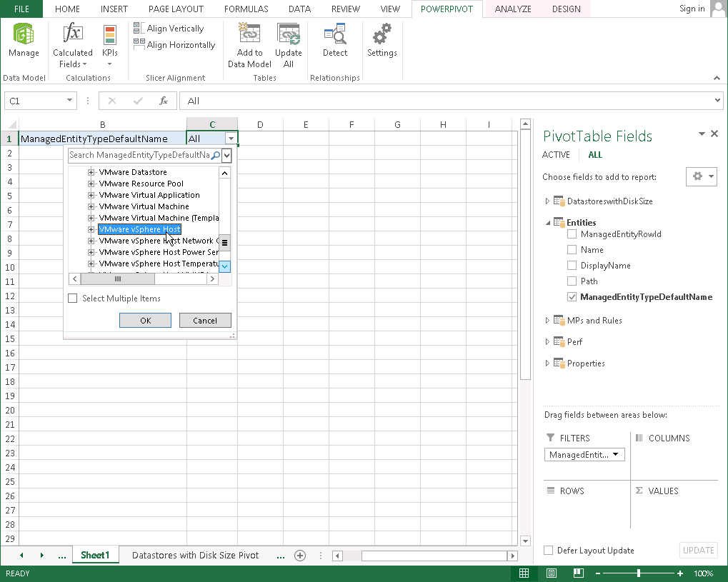Switch to the DESIGN ribbon tab
The image size is (728, 582).
[x=566, y=9]
